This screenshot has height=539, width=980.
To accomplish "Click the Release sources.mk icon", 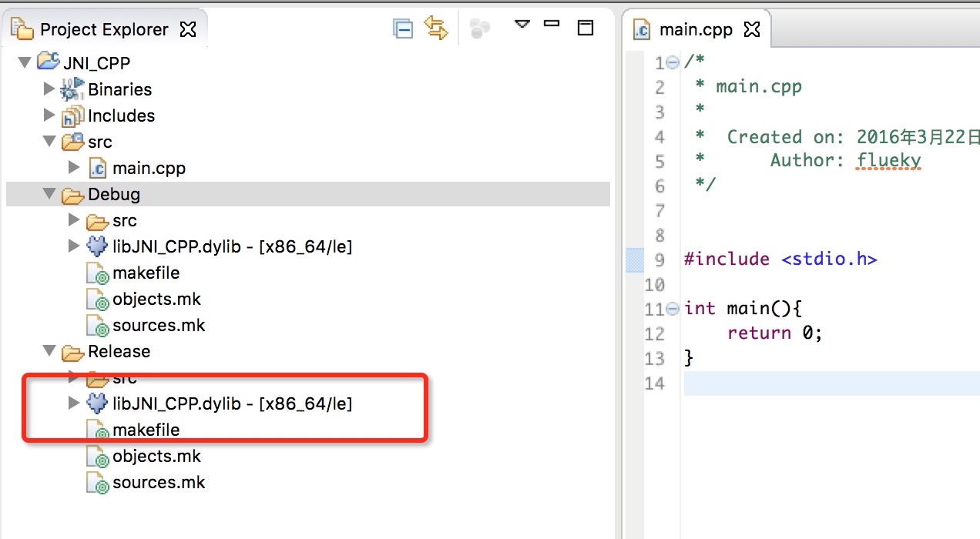I will click(97, 483).
